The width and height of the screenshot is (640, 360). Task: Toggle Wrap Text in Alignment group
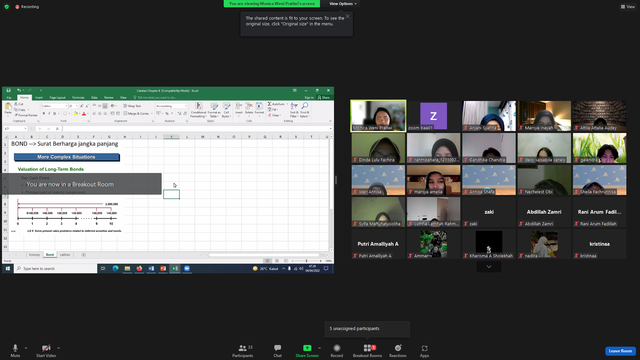tap(132, 106)
